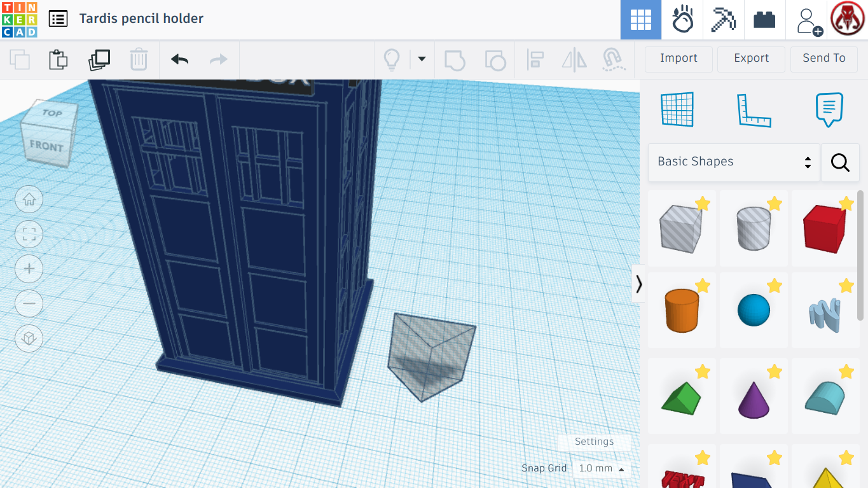The width and height of the screenshot is (868, 488).
Task: Click the Paste clipboard icon
Action: [x=59, y=60]
